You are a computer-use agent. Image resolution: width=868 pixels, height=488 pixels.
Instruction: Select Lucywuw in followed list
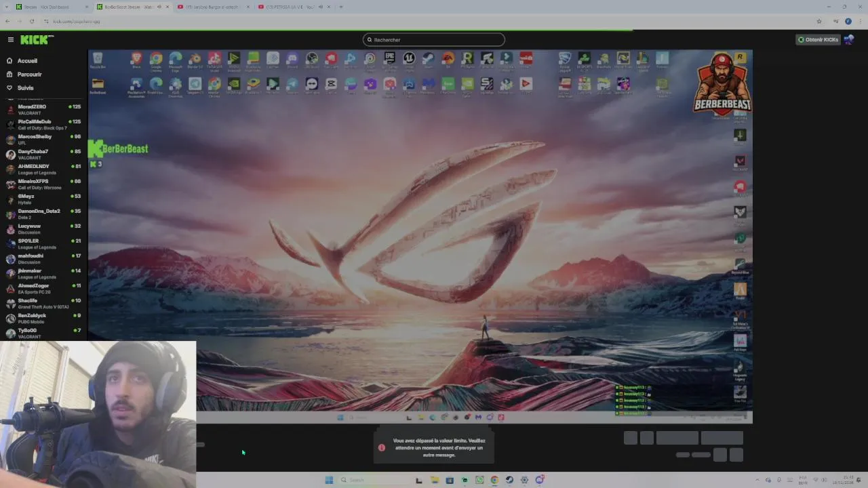43,229
